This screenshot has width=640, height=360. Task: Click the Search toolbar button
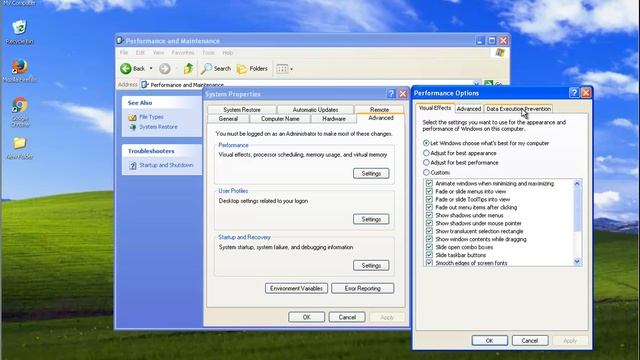click(x=216, y=69)
